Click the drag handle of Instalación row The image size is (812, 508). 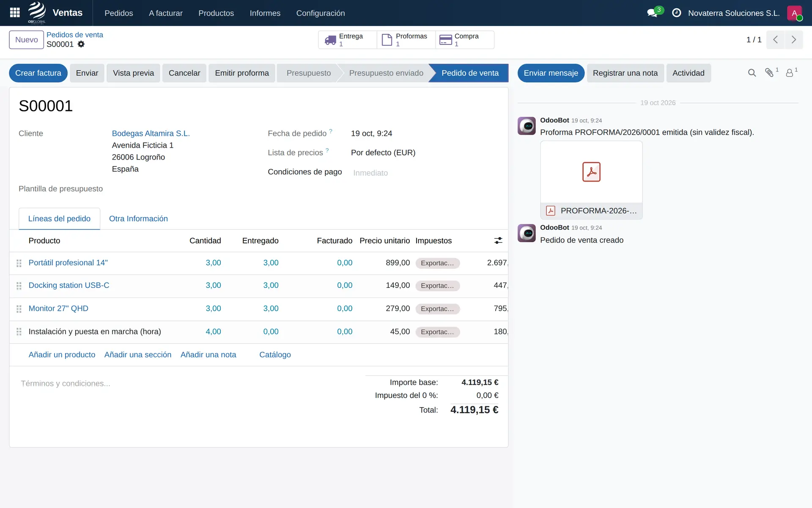pyautogui.click(x=19, y=332)
